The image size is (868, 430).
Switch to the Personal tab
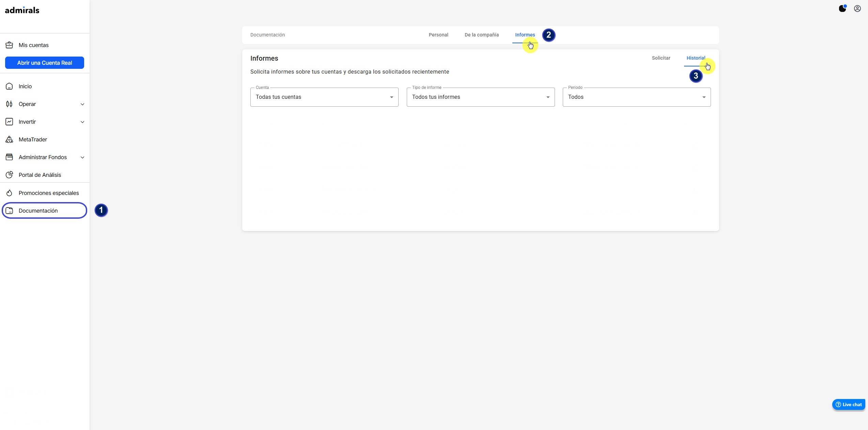point(438,35)
